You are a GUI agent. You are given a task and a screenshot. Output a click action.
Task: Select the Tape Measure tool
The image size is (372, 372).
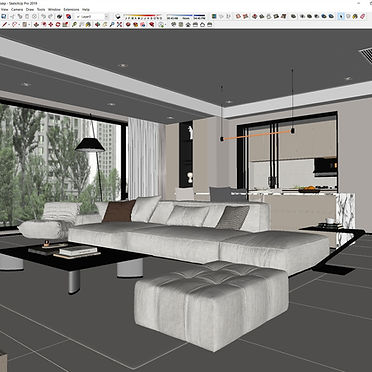click(74, 24)
